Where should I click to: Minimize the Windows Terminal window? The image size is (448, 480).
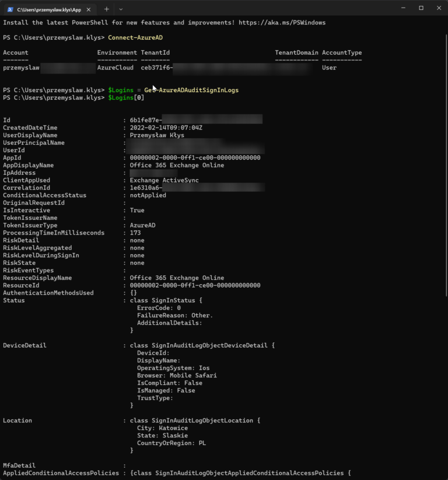pos(403,8)
